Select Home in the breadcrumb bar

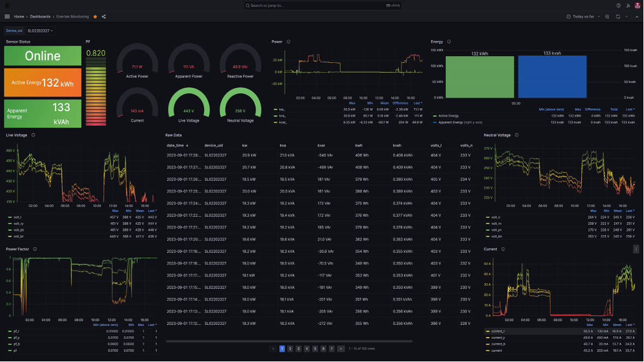click(19, 16)
